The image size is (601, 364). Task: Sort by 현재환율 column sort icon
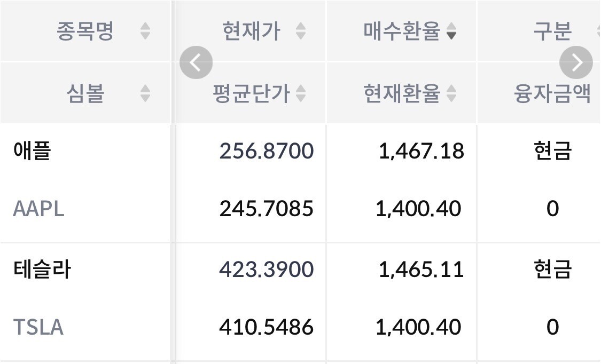point(451,94)
